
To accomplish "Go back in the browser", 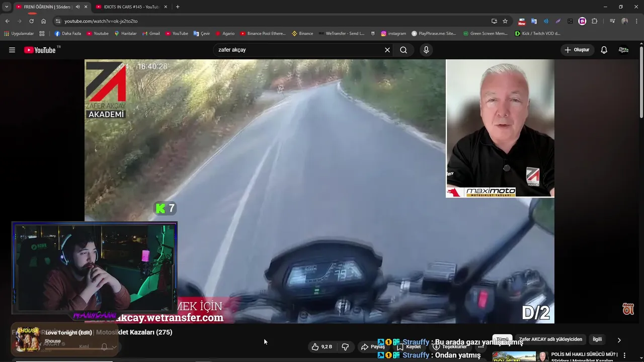I will (x=7, y=21).
